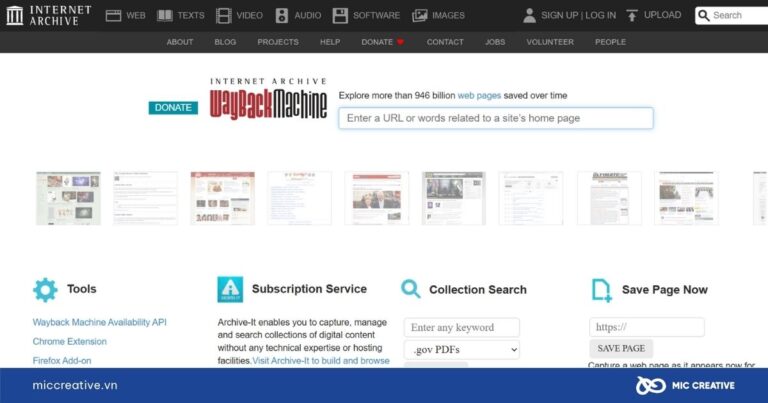Click the red heart beside Donate

point(400,42)
